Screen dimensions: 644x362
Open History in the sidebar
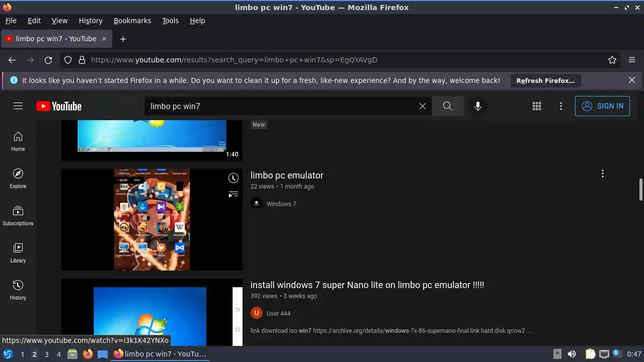(18, 290)
